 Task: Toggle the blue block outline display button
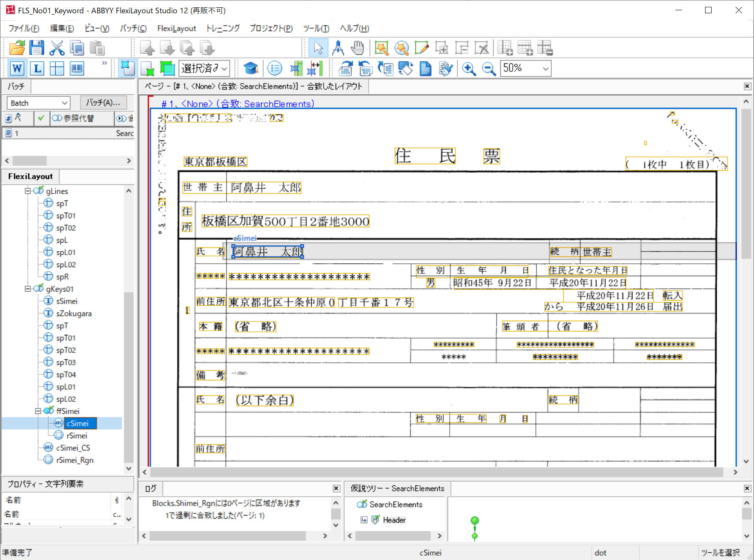(x=127, y=68)
